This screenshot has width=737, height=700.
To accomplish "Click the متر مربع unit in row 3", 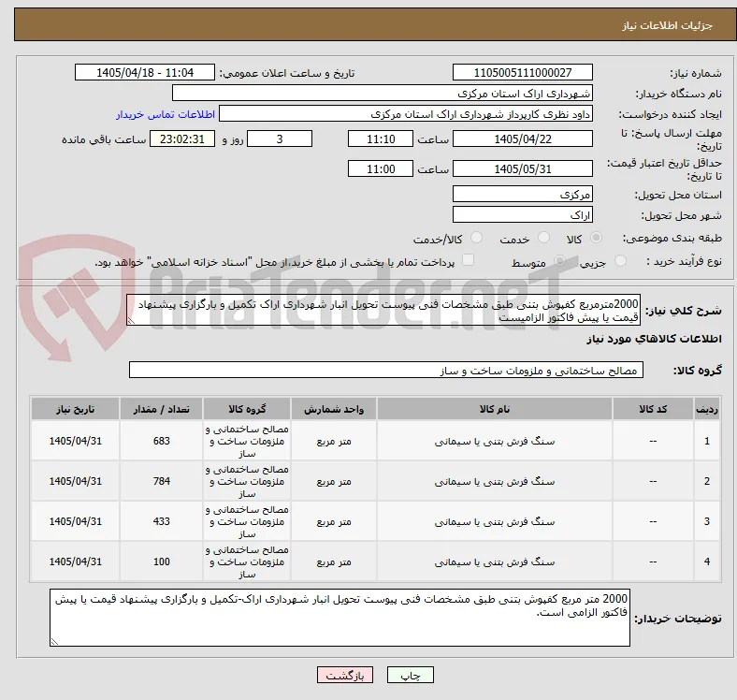I will tap(334, 521).
